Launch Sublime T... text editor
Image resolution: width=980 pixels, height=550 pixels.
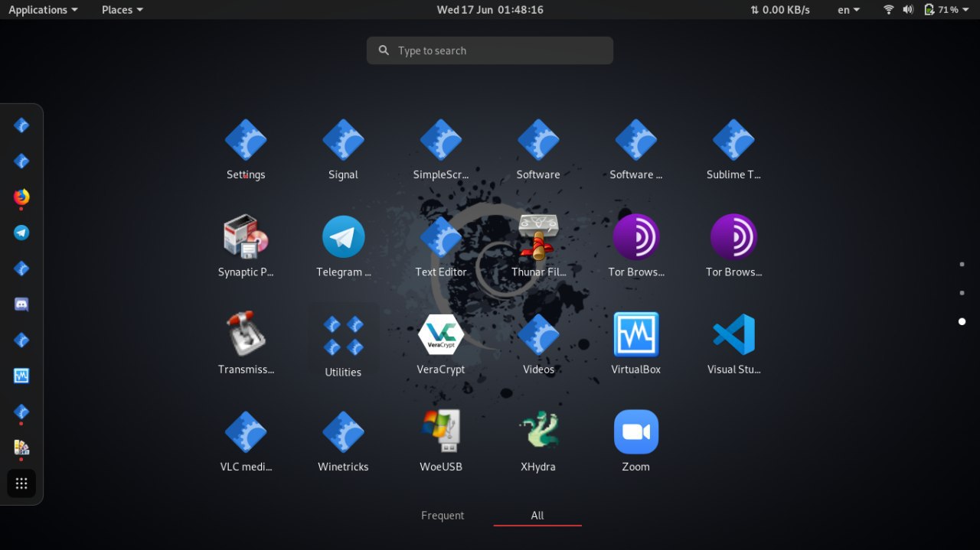733,150
